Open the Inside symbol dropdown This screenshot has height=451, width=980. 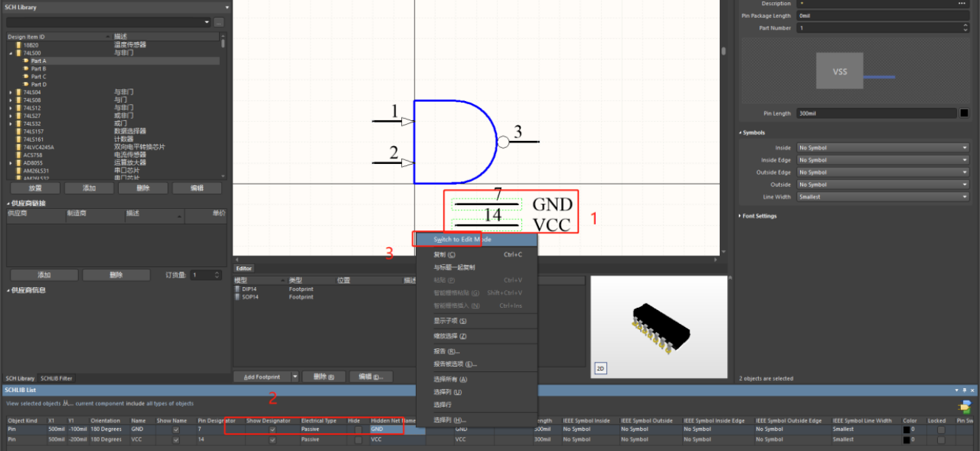pos(883,148)
